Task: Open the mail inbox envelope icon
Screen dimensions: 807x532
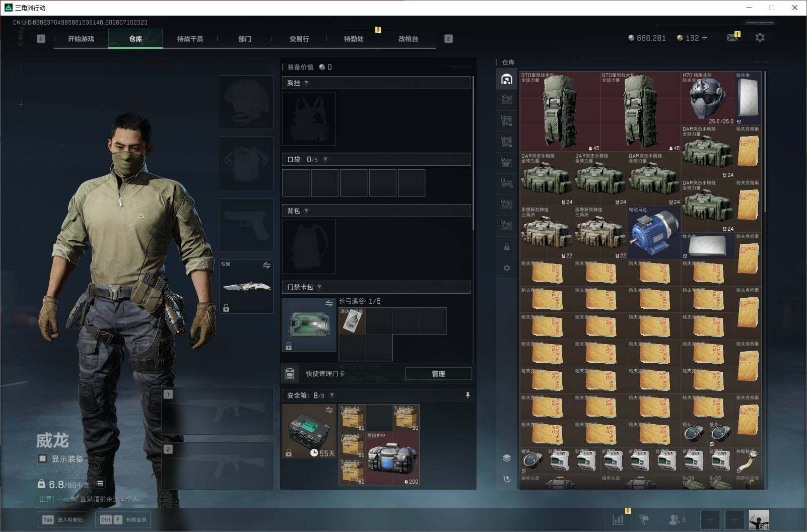Action: [x=732, y=38]
